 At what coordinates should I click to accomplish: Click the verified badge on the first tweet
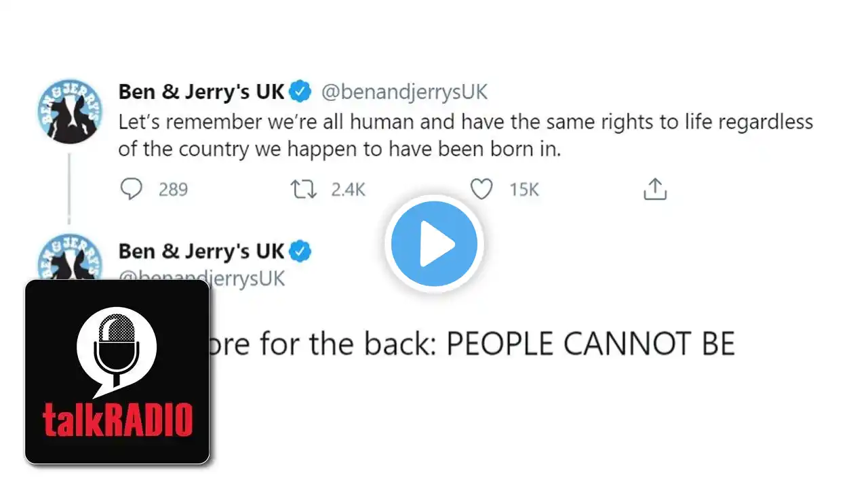[x=300, y=91]
